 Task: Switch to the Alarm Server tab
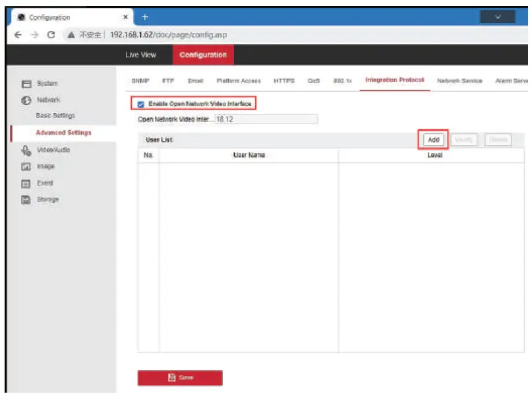click(511, 81)
